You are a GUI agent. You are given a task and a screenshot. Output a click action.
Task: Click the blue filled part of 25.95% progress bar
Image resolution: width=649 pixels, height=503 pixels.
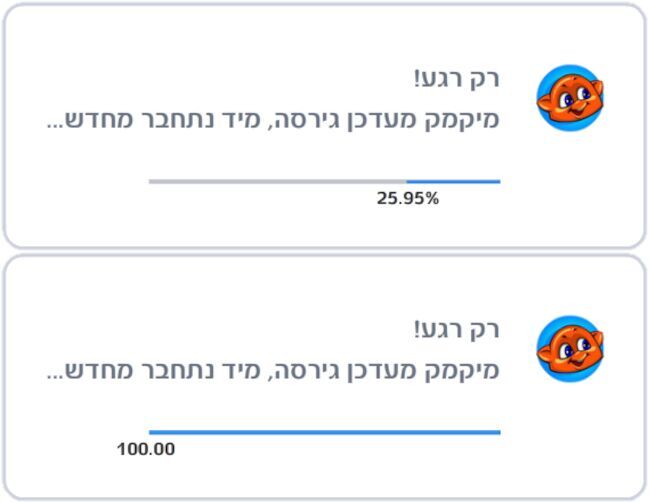pos(454,181)
